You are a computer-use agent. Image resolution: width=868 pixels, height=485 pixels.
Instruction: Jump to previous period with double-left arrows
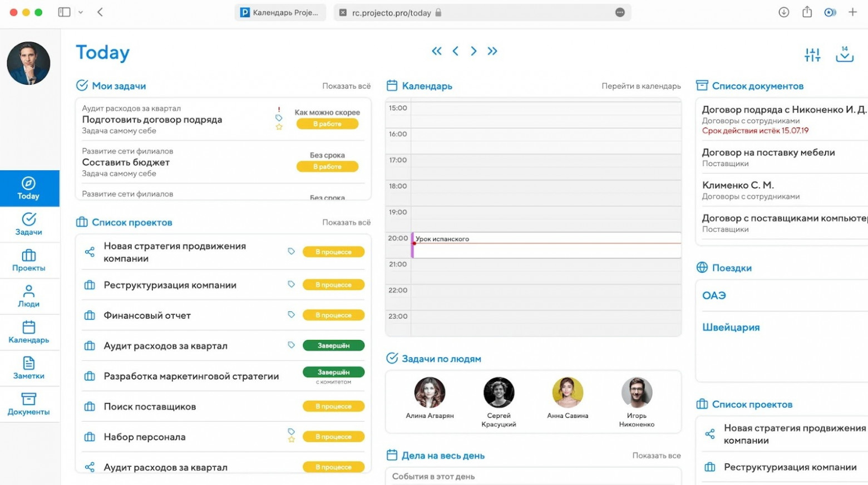pos(437,51)
